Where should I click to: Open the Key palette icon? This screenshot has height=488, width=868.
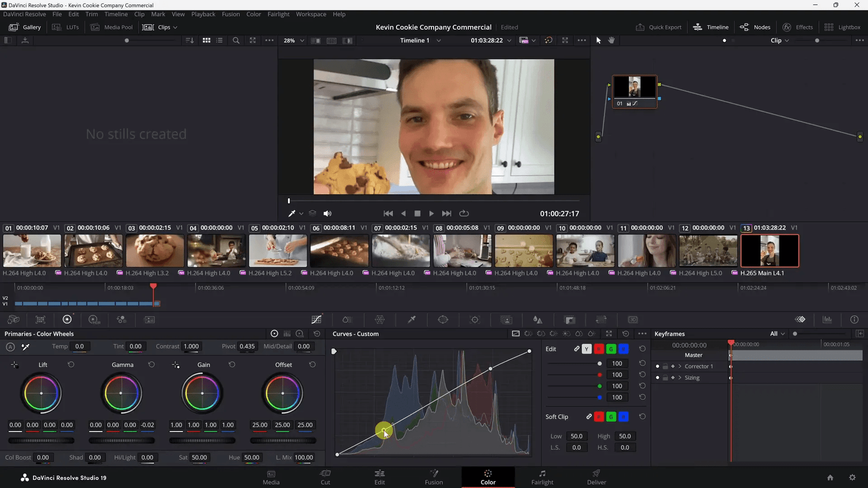tap(570, 320)
